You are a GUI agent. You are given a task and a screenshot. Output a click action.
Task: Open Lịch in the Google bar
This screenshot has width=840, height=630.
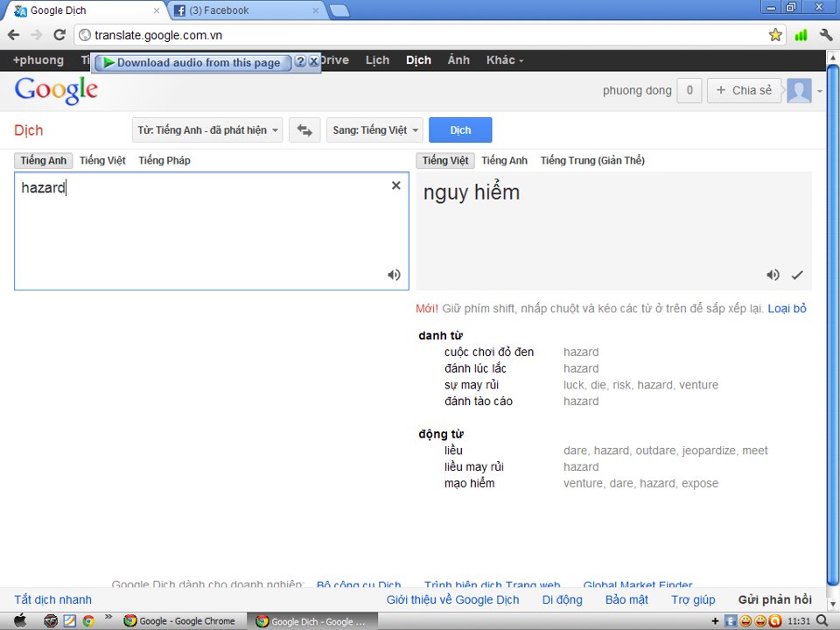click(x=377, y=60)
